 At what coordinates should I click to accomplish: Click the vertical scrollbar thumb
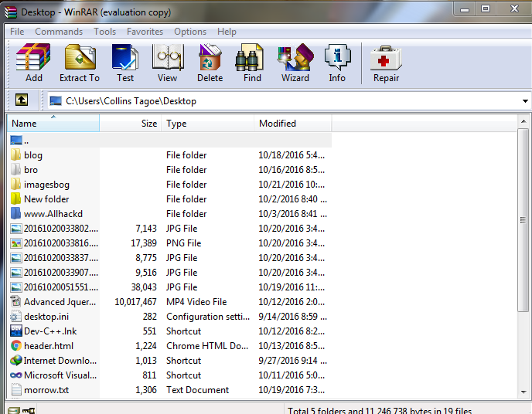[523, 219]
